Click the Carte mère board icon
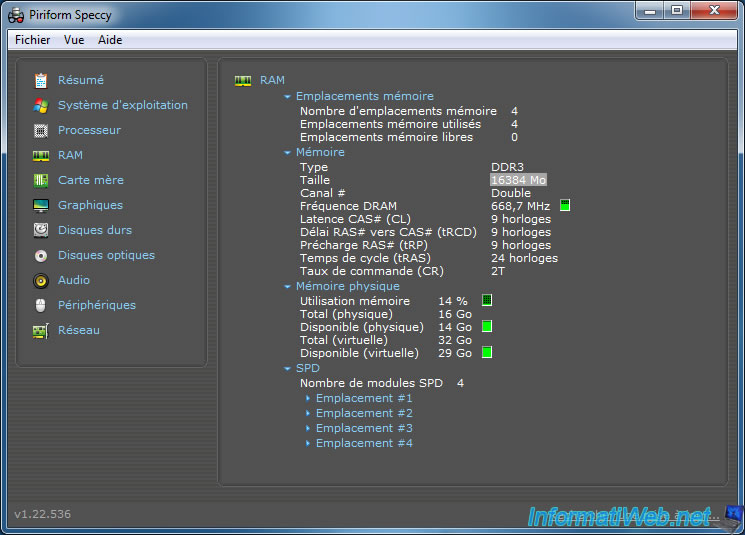This screenshot has height=535, width=745. coord(41,181)
